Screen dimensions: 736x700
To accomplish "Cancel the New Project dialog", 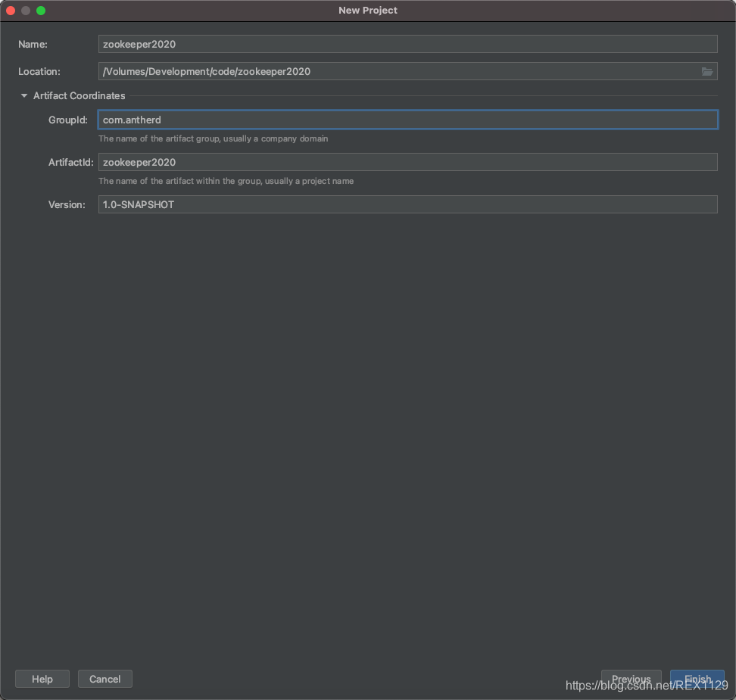I will [105, 679].
